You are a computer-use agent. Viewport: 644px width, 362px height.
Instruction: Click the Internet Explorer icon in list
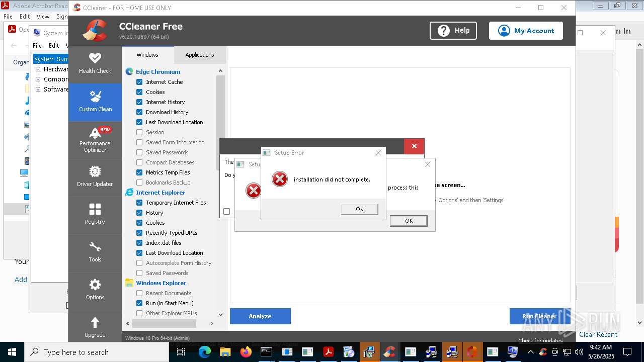tap(129, 193)
